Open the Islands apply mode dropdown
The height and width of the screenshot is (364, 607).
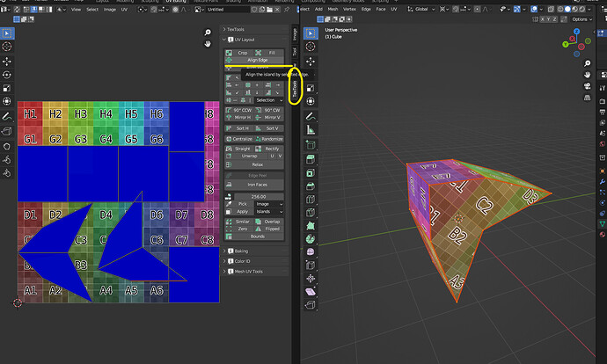[x=269, y=212]
